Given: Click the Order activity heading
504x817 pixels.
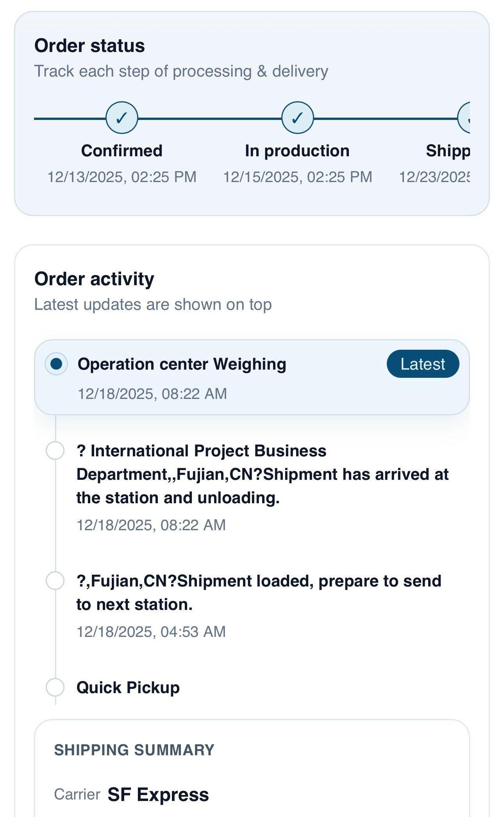Looking at the screenshot, I should (94, 279).
